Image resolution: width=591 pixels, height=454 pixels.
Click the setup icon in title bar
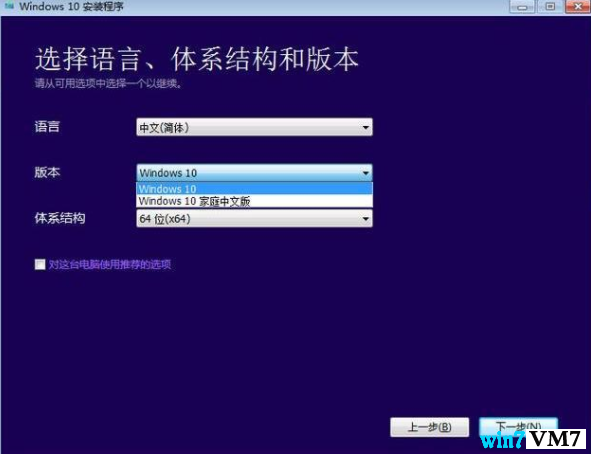pos(9,6)
